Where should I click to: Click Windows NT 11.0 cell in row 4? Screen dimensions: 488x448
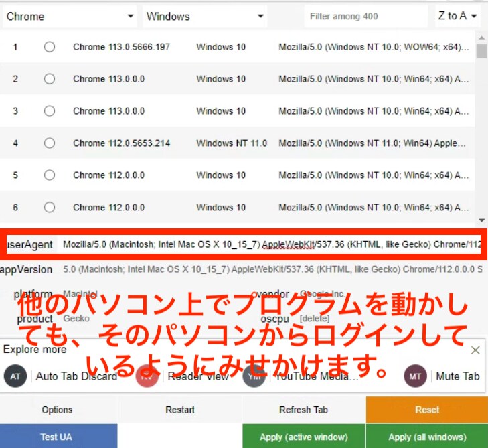point(232,143)
